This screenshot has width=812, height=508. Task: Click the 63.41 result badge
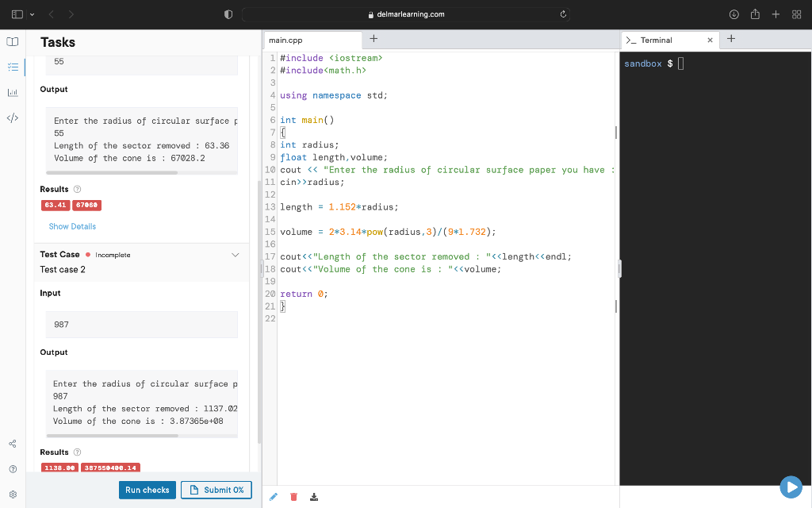pos(55,205)
